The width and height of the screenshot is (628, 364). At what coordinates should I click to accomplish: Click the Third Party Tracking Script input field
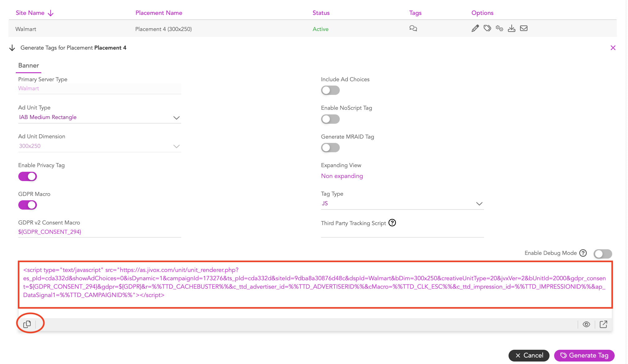tap(402, 232)
